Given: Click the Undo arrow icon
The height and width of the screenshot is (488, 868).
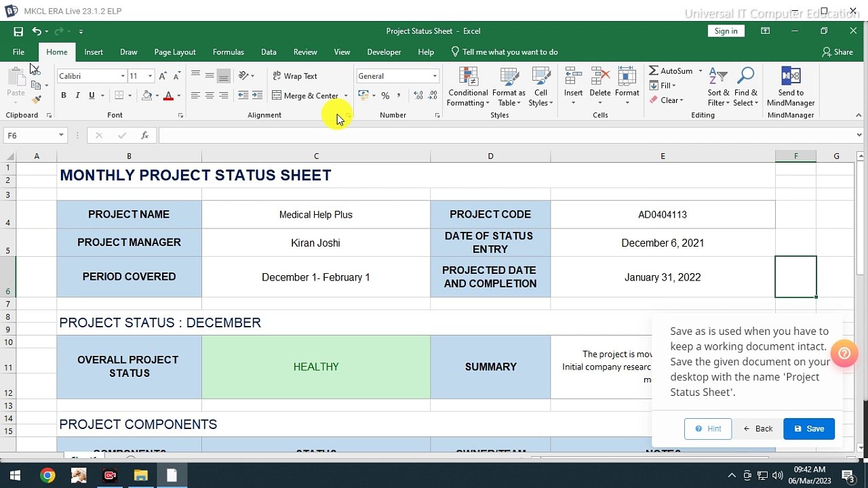Looking at the screenshot, I should [36, 31].
